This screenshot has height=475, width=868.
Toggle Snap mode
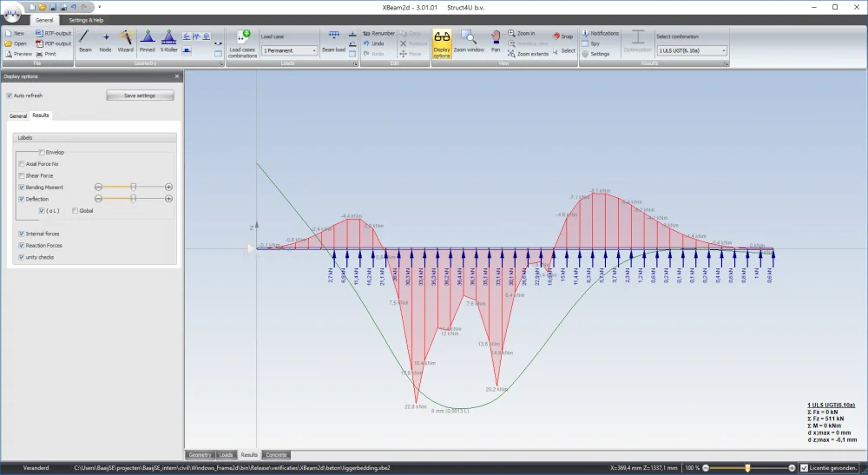(x=563, y=36)
